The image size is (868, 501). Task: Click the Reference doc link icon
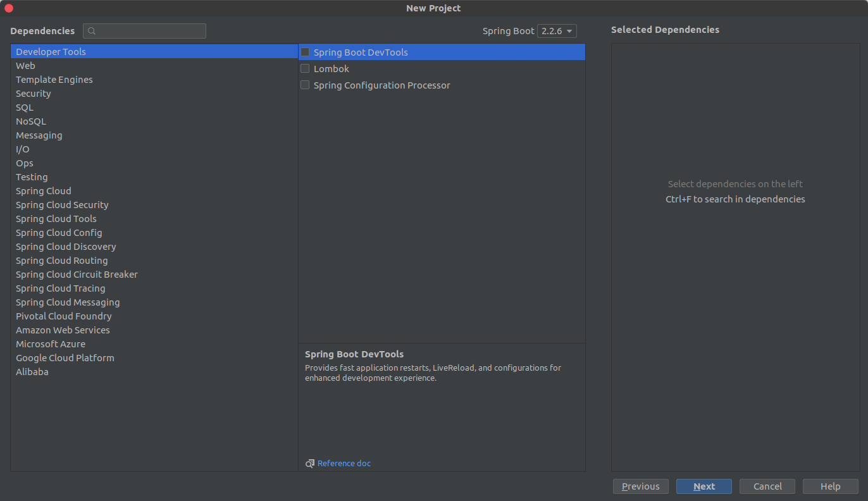coord(310,464)
